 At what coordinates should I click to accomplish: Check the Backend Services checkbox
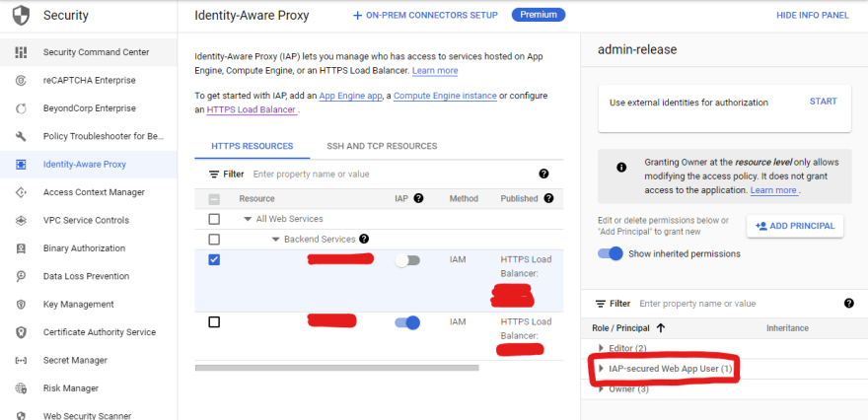pos(214,240)
